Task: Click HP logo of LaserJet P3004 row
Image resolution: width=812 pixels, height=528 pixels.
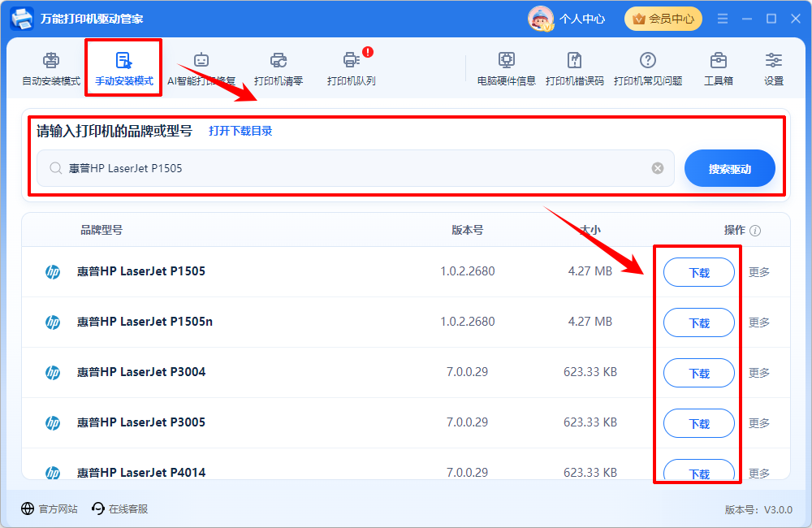Action: pyautogui.click(x=53, y=373)
